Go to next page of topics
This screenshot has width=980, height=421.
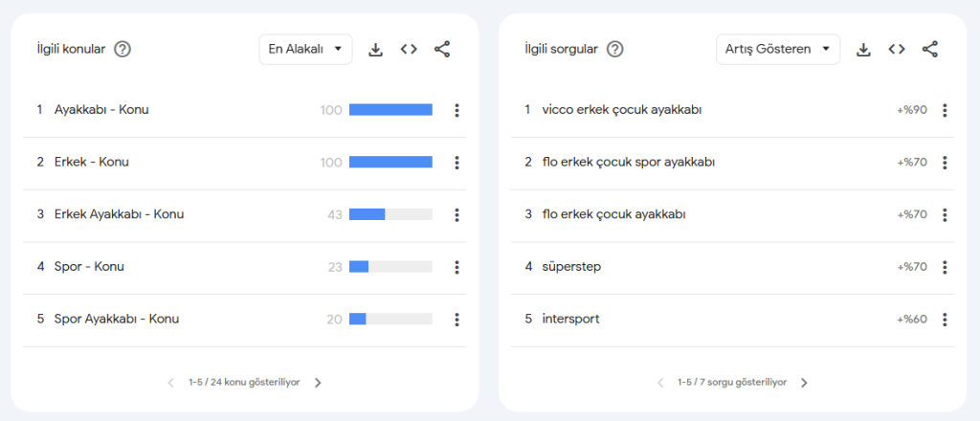pyautogui.click(x=319, y=383)
